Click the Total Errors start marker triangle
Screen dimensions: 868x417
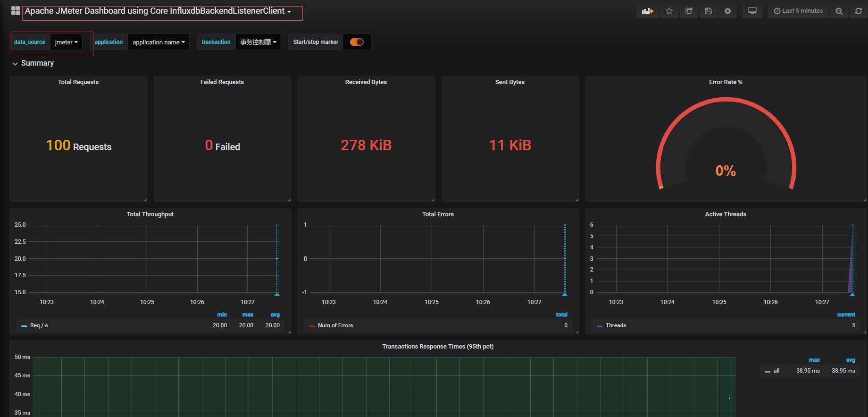point(565,294)
